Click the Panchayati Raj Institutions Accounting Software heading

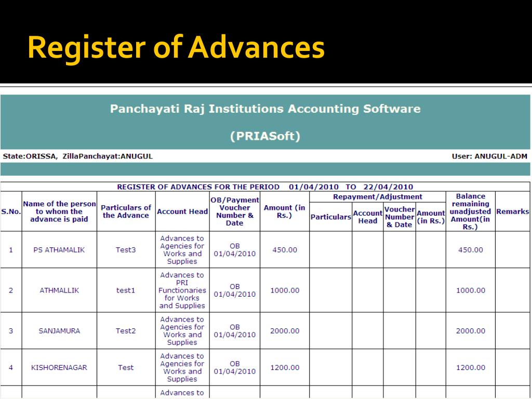tap(265, 109)
